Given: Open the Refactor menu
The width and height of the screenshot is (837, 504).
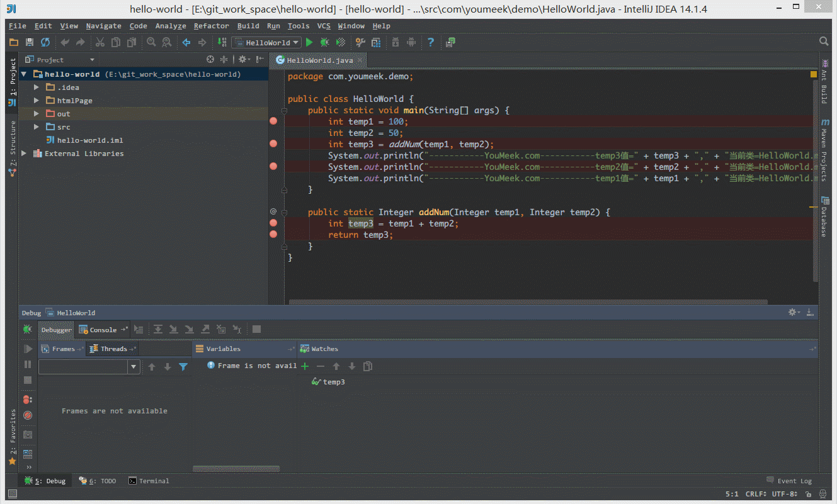Looking at the screenshot, I should pos(211,26).
